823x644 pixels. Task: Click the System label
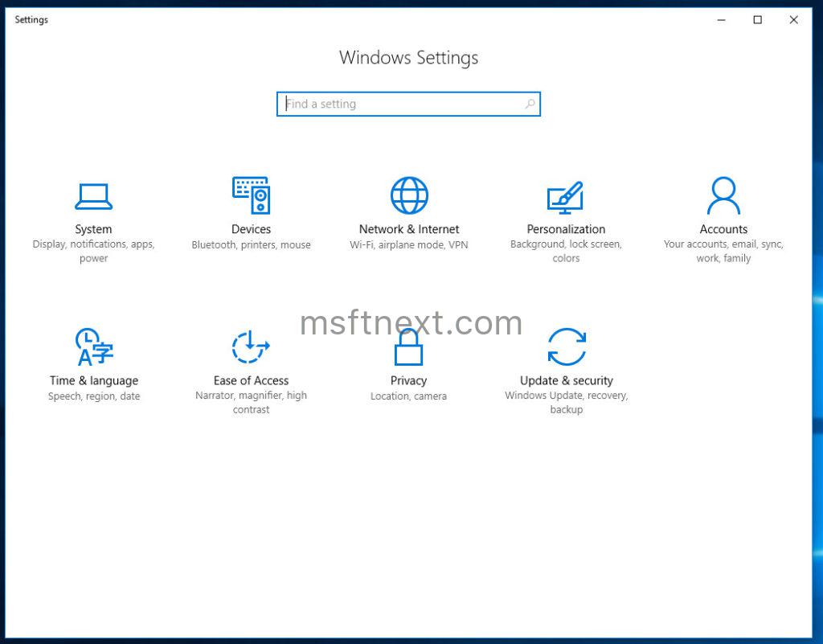[x=93, y=229]
